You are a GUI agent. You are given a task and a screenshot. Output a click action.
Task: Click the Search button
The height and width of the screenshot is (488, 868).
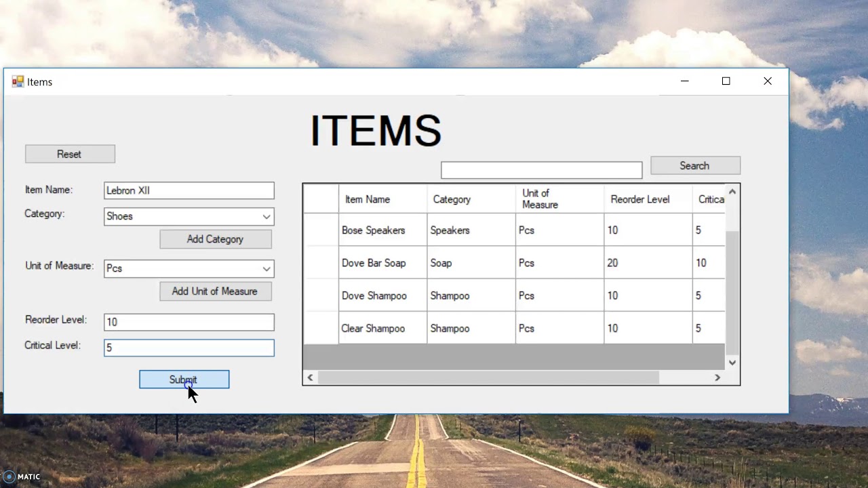coord(695,165)
